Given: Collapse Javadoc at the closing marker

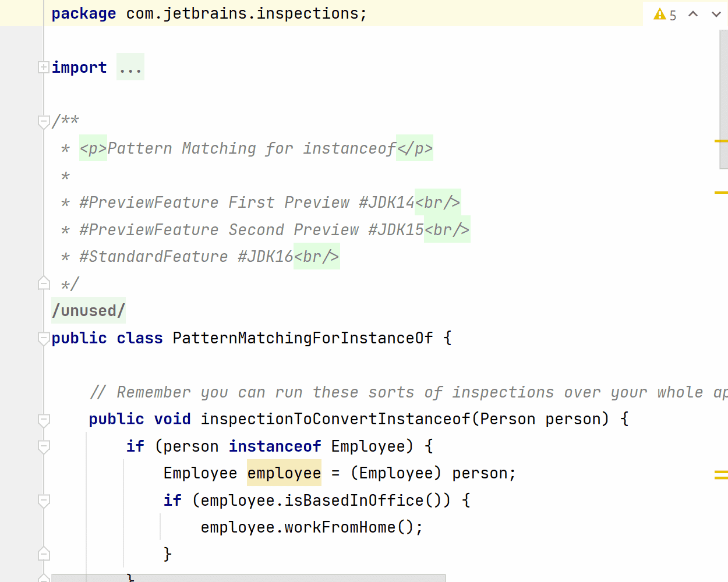Looking at the screenshot, I should tap(44, 283).
